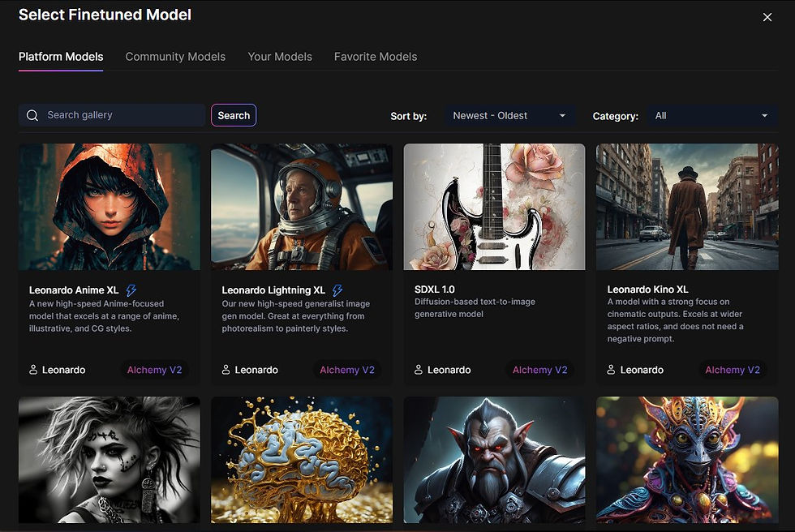This screenshot has width=795, height=532.
Task: Switch to the Your Models tab
Action: click(x=280, y=57)
